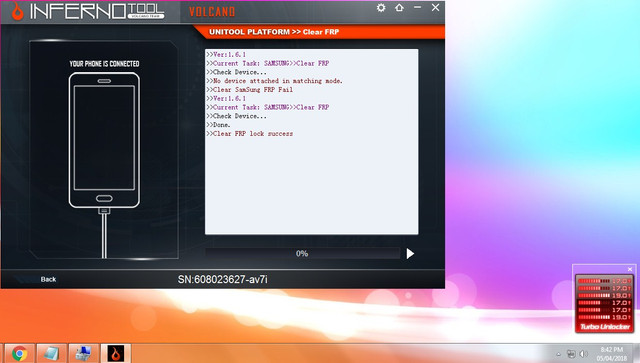The width and height of the screenshot is (640, 363).
Task: Click the VOLCANO tab label
Action: 212,12
